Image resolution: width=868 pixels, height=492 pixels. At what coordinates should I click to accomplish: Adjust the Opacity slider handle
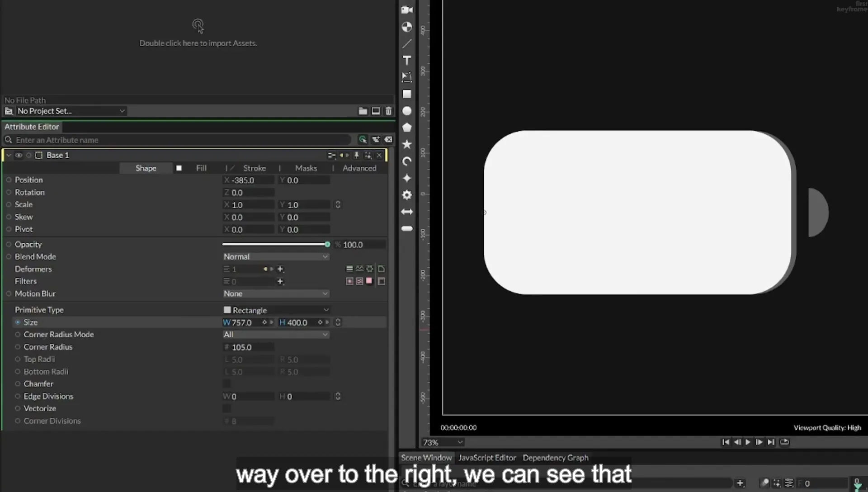coord(327,244)
